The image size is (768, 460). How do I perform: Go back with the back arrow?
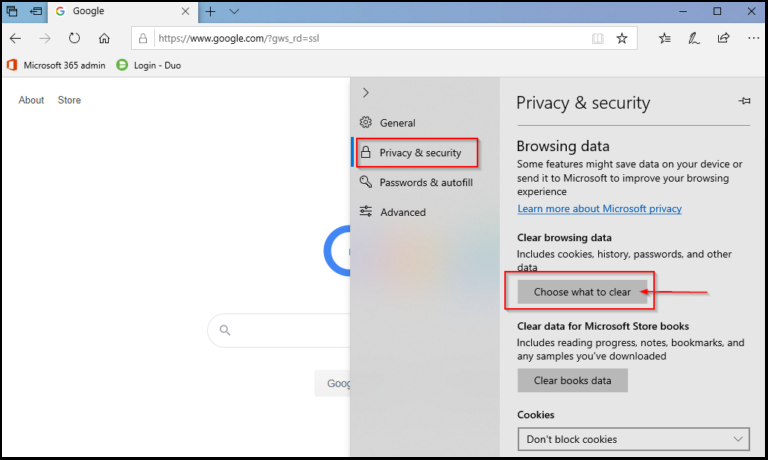click(x=16, y=38)
